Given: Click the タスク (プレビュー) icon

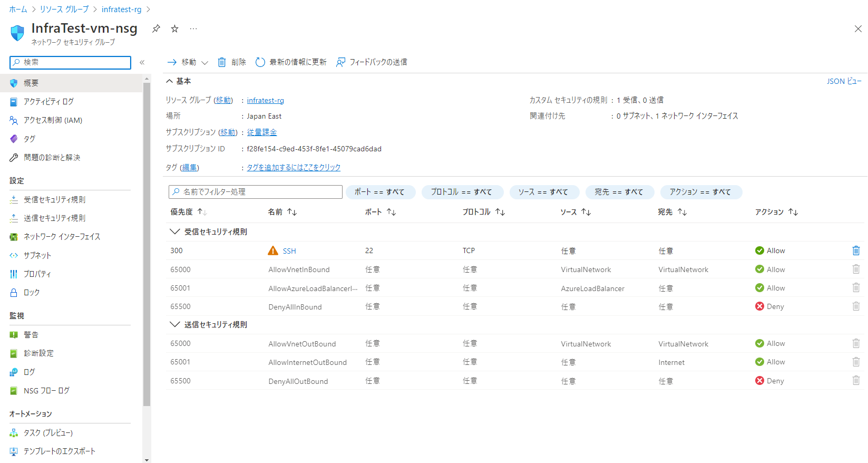Looking at the screenshot, I should point(14,433).
